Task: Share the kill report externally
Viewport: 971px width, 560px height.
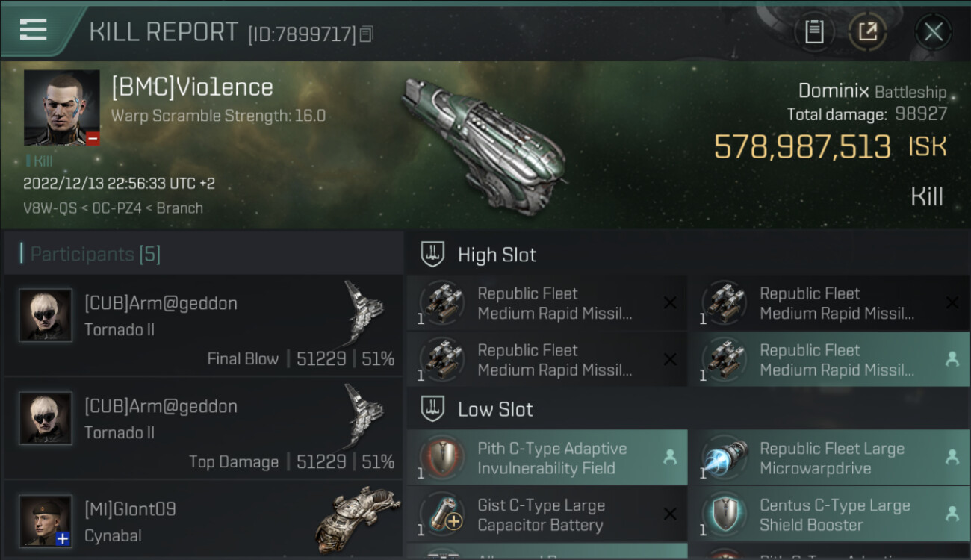Action: (x=867, y=31)
